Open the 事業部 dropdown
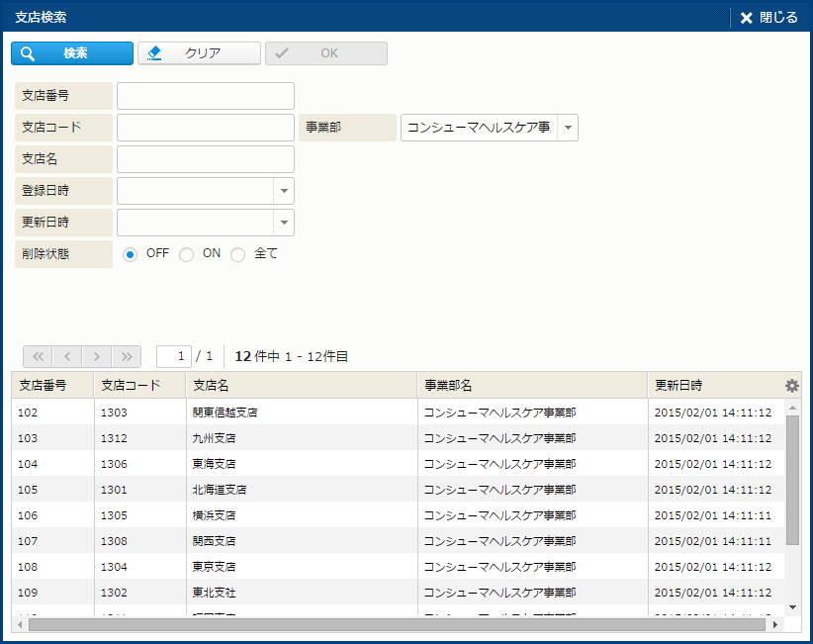Viewport: 813px width, 644px height. click(x=568, y=128)
